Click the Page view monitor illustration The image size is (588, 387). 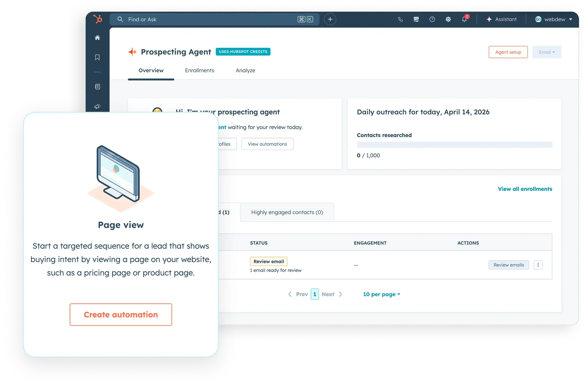[121, 178]
